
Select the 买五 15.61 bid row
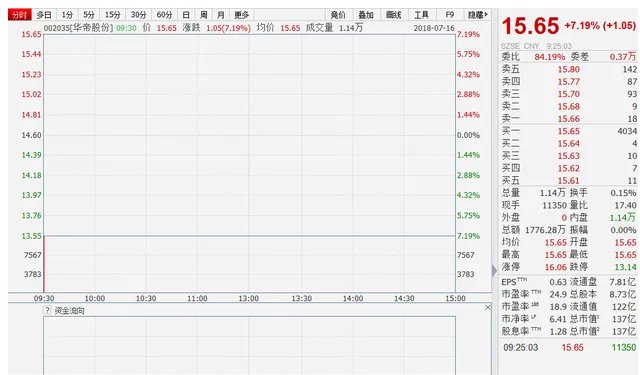[569, 180]
